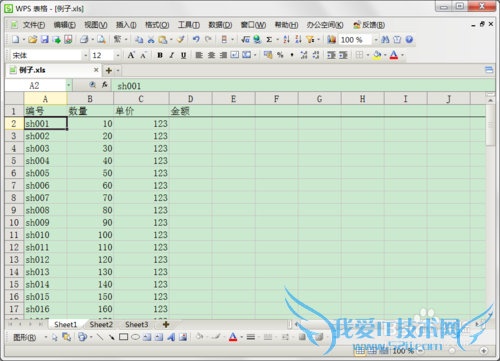This screenshot has height=361, width=500.
Task: Activate the Format Painter brush
Action: [180, 39]
